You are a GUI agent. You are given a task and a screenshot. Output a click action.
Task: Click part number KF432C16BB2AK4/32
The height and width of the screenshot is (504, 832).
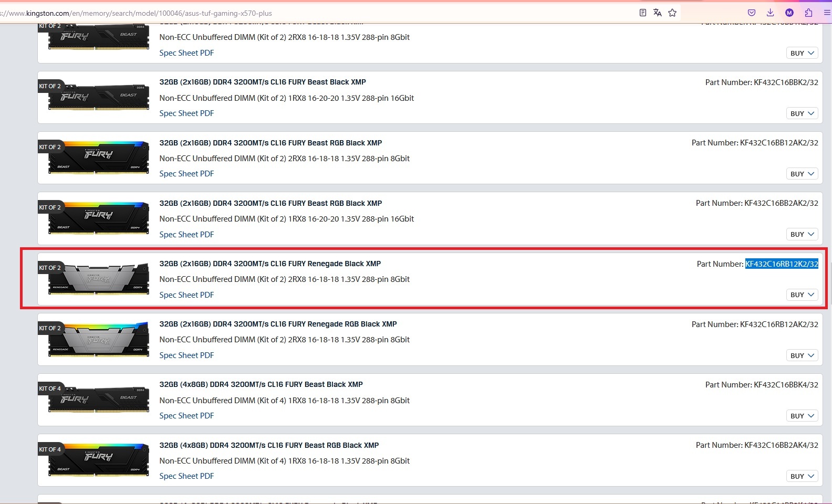point(781,445)
